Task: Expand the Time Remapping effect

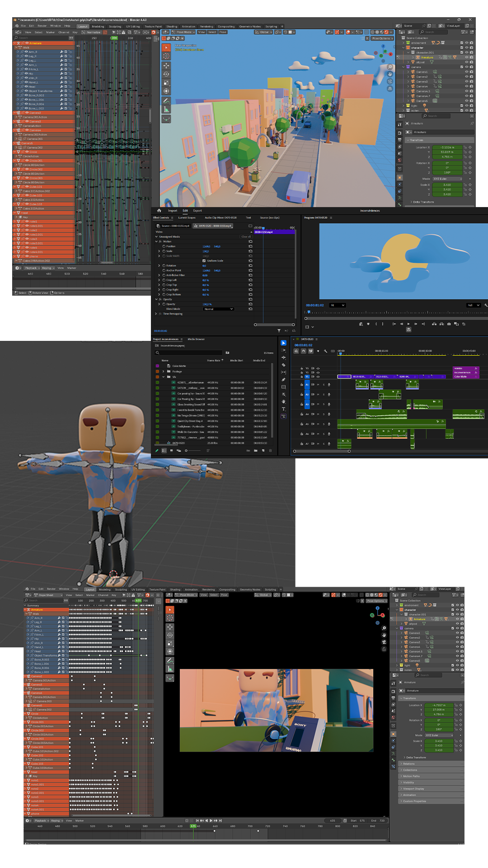Action: tap(156, 314)
